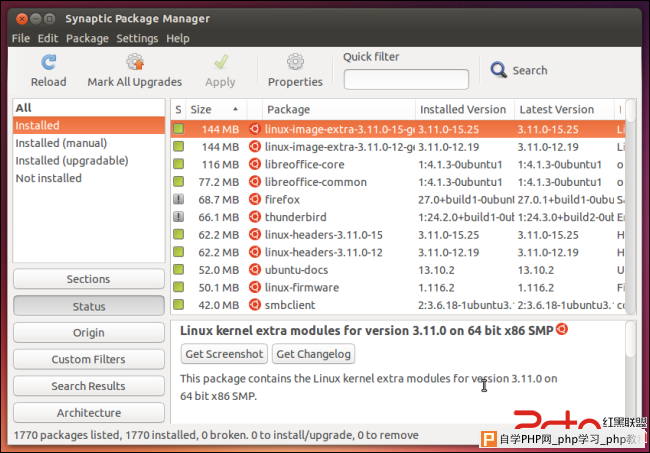Select the Installed (upgradable) filter

[89, 160]
